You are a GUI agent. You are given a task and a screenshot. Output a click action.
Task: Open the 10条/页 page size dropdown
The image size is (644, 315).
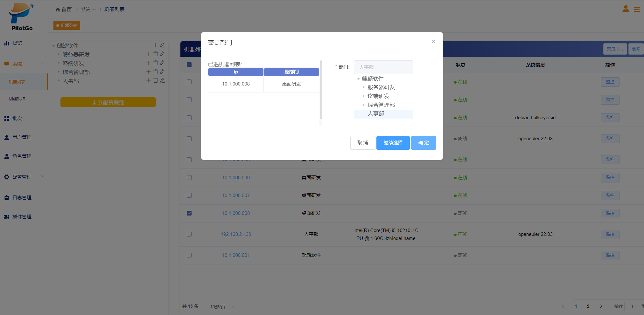pyautogui.click(x=220, y=306)
